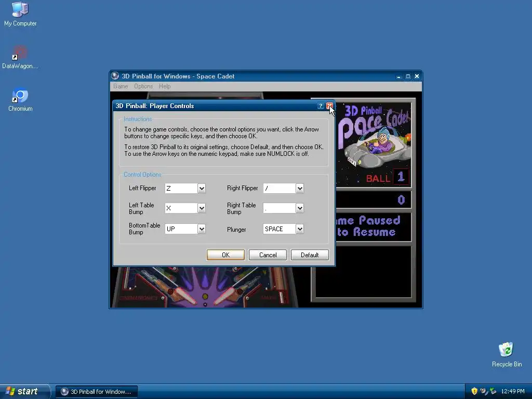Viewport: 532px width, 399px height.
Task: Close the 3D Pinball Space Cadet window
Action: [417, 76]
